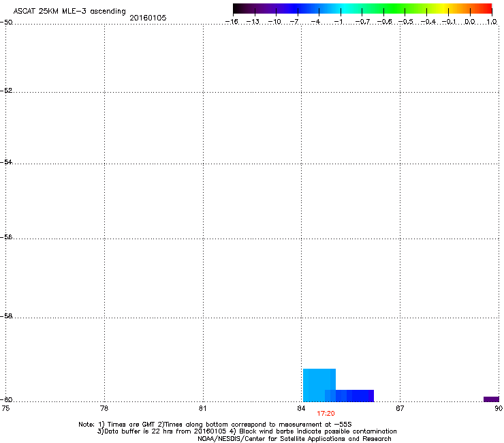504x443 pixels.
Task: Click the latitude label -56
Action: point(6,236)
